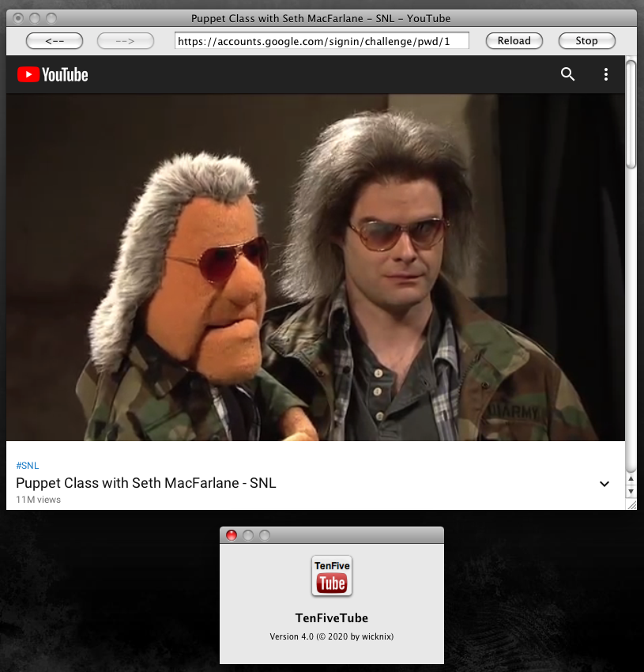Expand video description chevron
The image size is (644, 672).
604,484
